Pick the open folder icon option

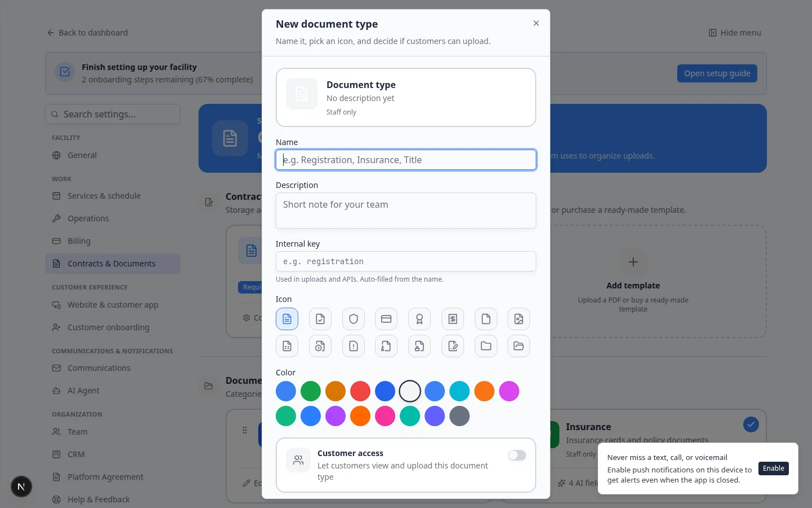pyautogui.click(x=519, y=346)
